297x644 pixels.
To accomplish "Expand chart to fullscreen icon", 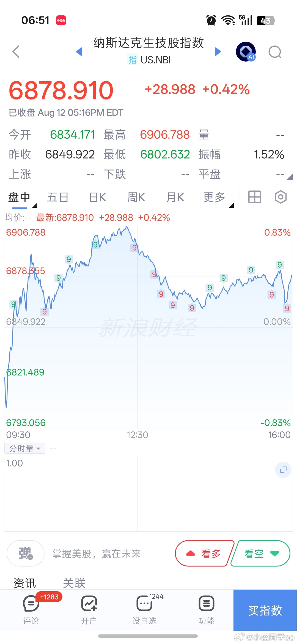I will tap(283, 470).
